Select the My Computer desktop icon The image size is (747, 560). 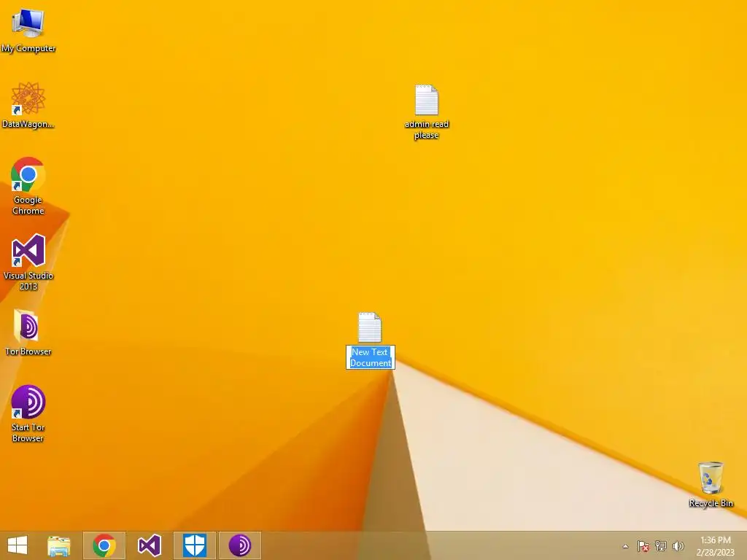tap(28, 23)
